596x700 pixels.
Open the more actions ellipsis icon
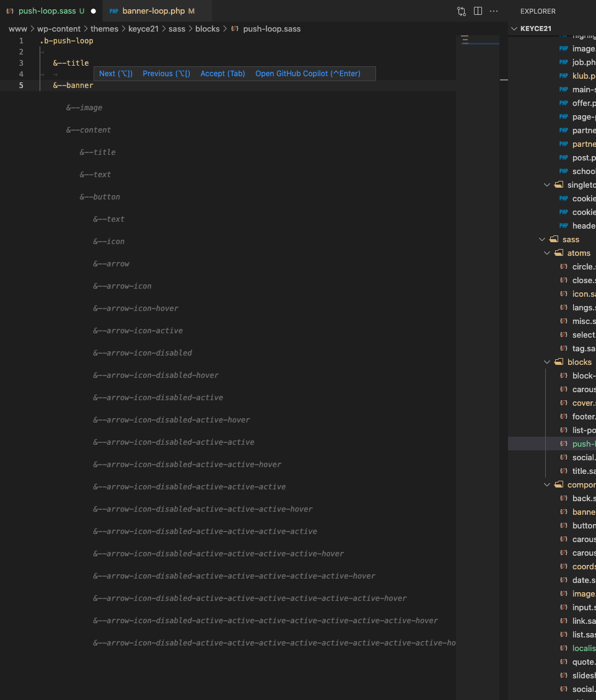tap(494, 11)
